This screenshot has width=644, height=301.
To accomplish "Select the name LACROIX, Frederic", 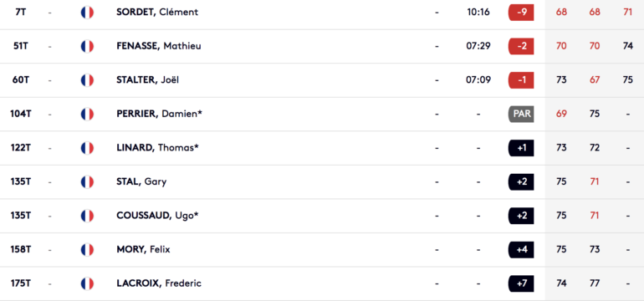I will point(159,283).
